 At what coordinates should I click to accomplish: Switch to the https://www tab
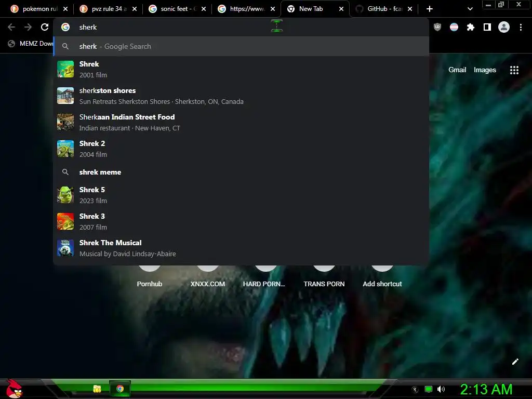coord(246,9)
